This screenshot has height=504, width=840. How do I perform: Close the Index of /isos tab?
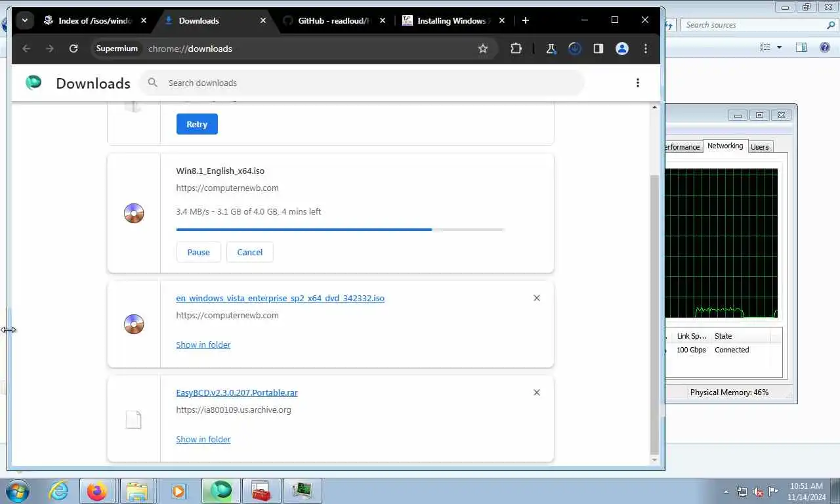[144, 20]
